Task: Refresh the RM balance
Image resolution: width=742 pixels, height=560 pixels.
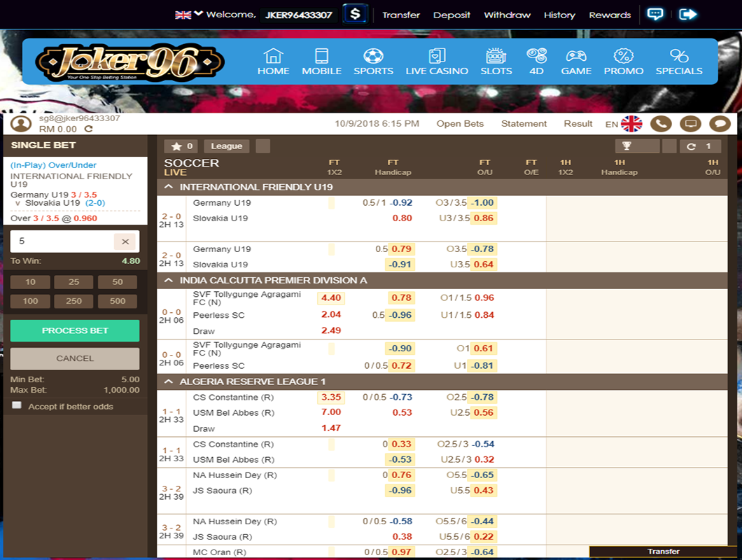Action: coord(88,129)
